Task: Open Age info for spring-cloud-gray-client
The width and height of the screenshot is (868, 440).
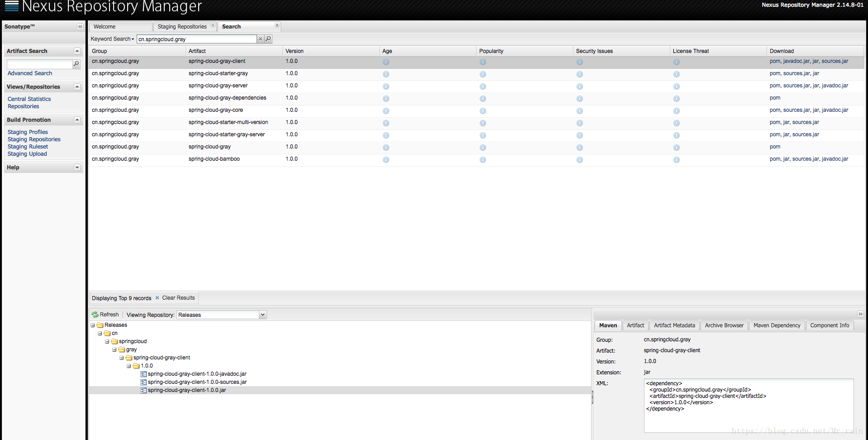Action: pos(386,62)
